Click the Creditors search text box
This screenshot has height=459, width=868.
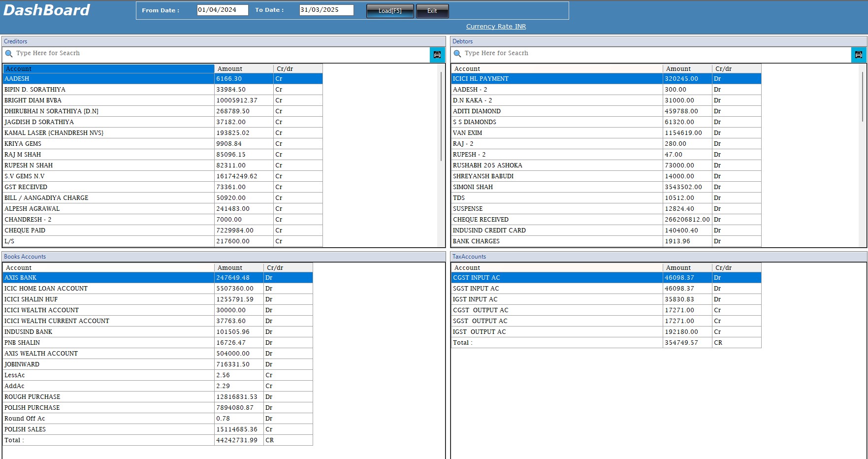[x=217, y=54]
